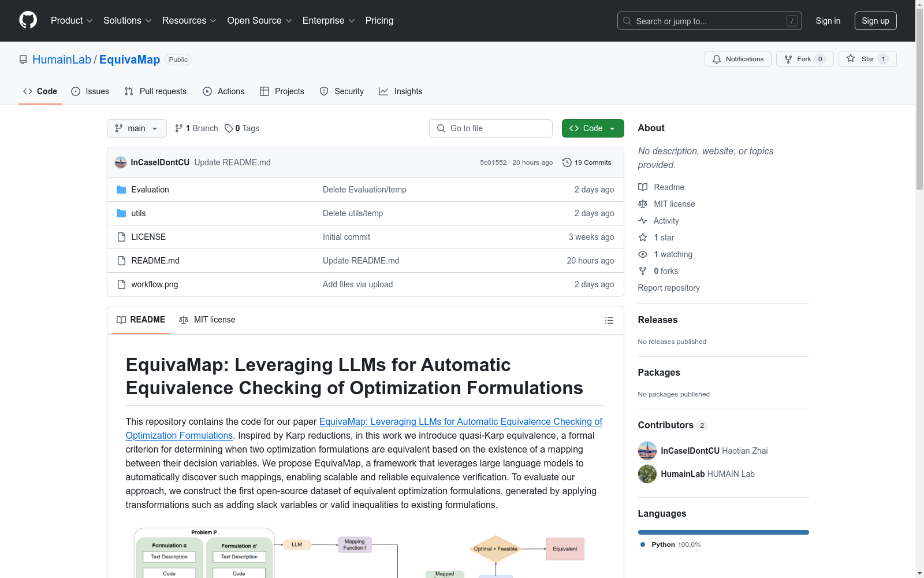Open the Insights tab
This screenshot has height=578, width=924.
401,91
